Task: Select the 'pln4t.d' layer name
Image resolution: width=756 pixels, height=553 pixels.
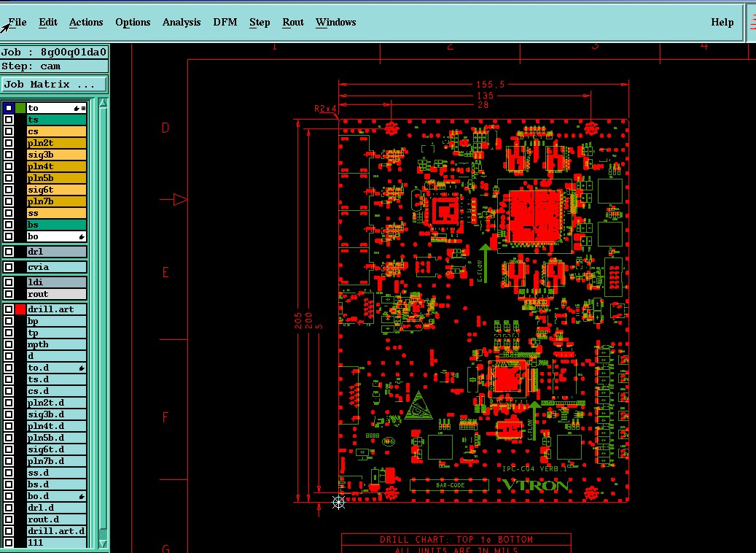Action: click(x=56, y=426)
